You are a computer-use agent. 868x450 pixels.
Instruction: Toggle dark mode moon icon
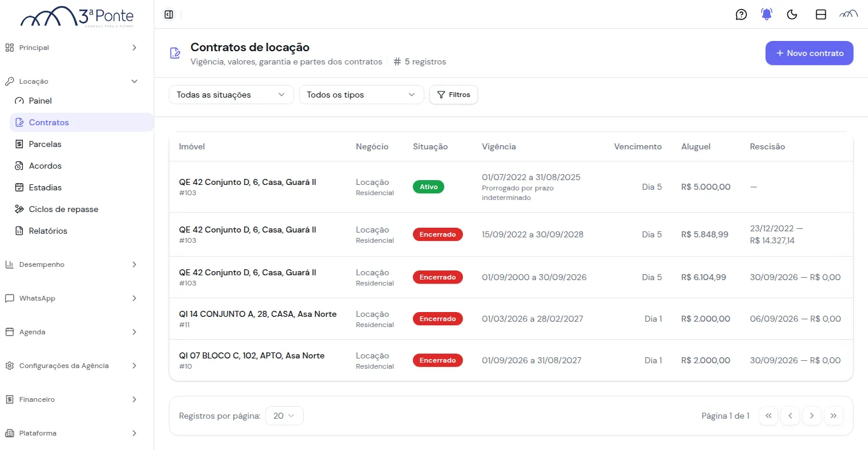(x=793, y=14)
